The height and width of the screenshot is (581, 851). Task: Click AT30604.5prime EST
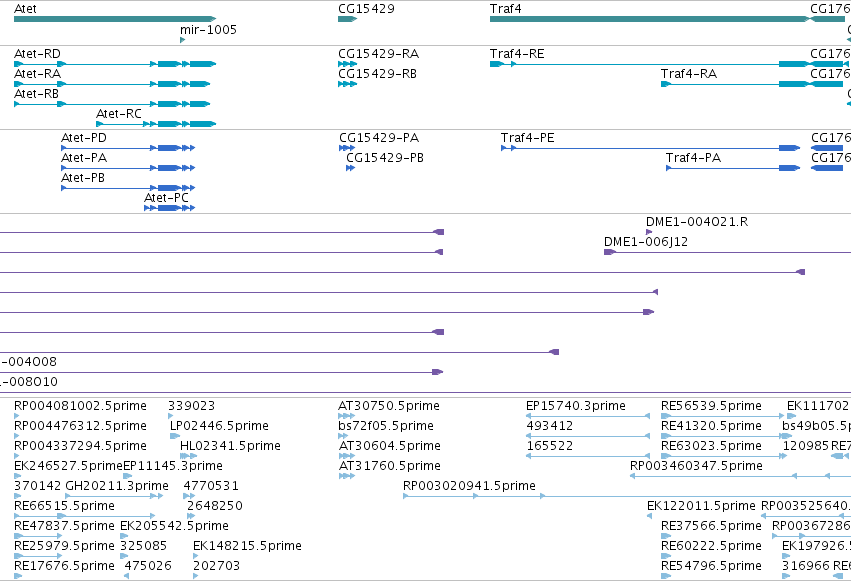click(x=346, y=456)
